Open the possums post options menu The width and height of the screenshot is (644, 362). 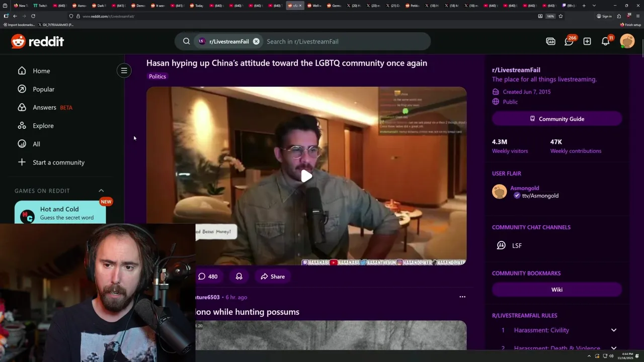coord(462,297)
